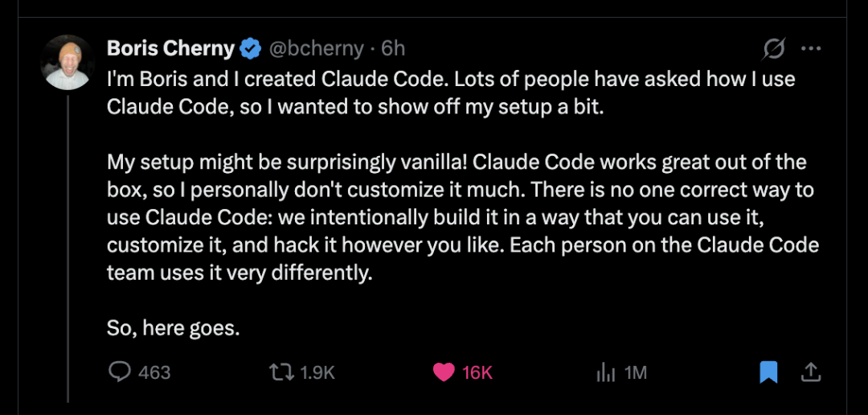Screen dimensions: 868x415
Task: Click the "So, here goes." text line
Action: 174,328
